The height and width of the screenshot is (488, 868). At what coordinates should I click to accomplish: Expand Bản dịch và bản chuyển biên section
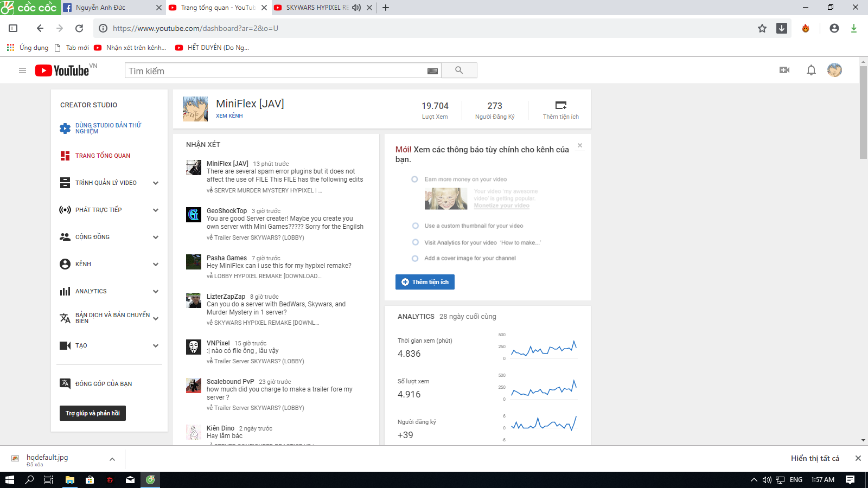coord(156,319)
